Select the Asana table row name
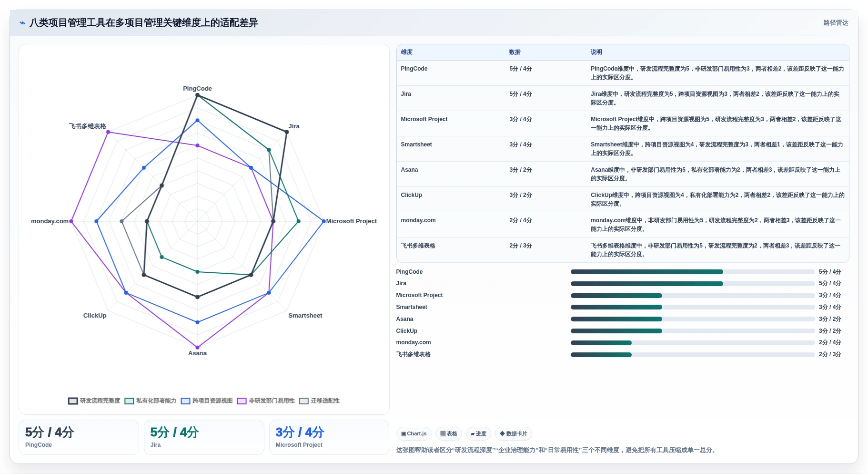The height and width of the screenshot is (474, 868). click(409, 170)
